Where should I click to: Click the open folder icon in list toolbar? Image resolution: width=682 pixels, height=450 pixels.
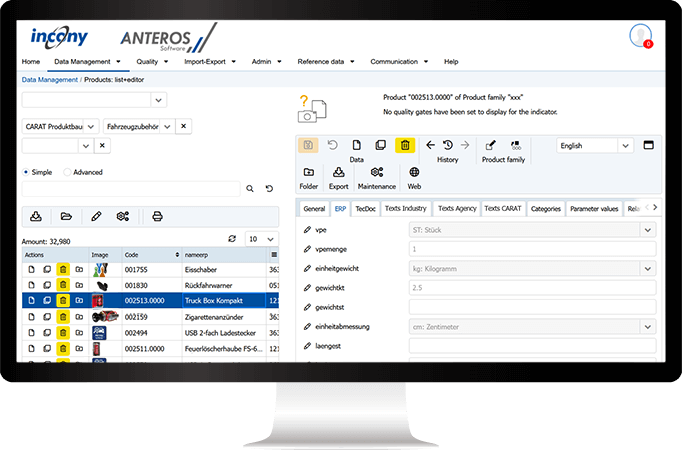click(x=66, y=216)
